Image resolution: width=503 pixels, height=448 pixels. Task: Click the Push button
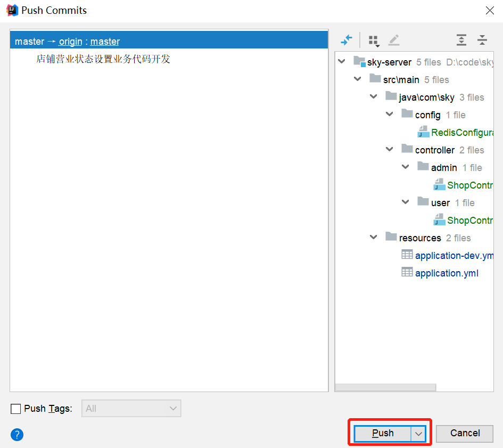click(383, 434)
